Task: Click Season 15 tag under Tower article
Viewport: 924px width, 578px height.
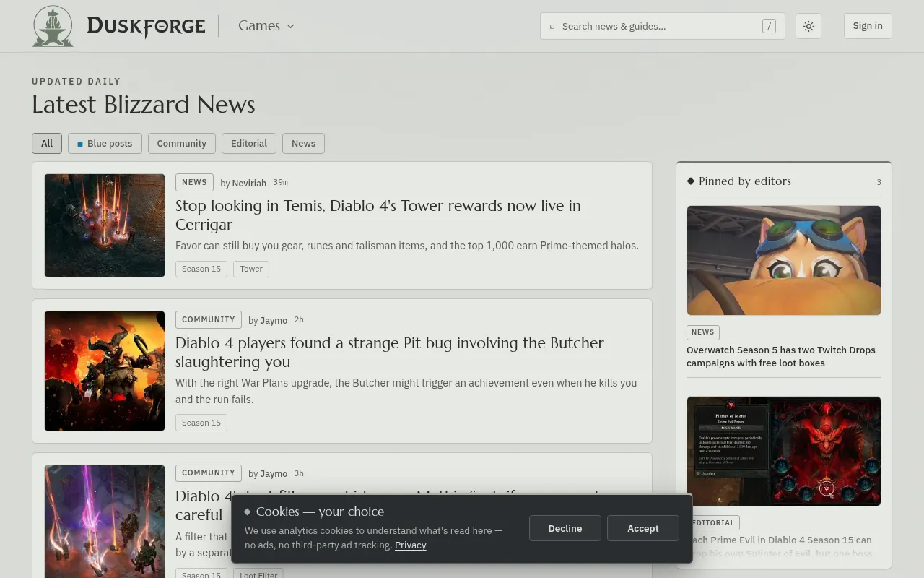Action: (201, 269)
